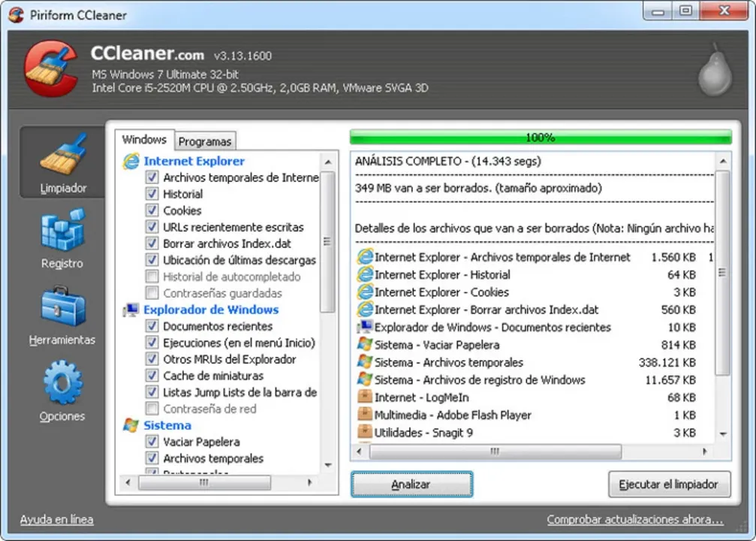Uncheck the Internet Explorer Historial checkbox

coord(152,194)
